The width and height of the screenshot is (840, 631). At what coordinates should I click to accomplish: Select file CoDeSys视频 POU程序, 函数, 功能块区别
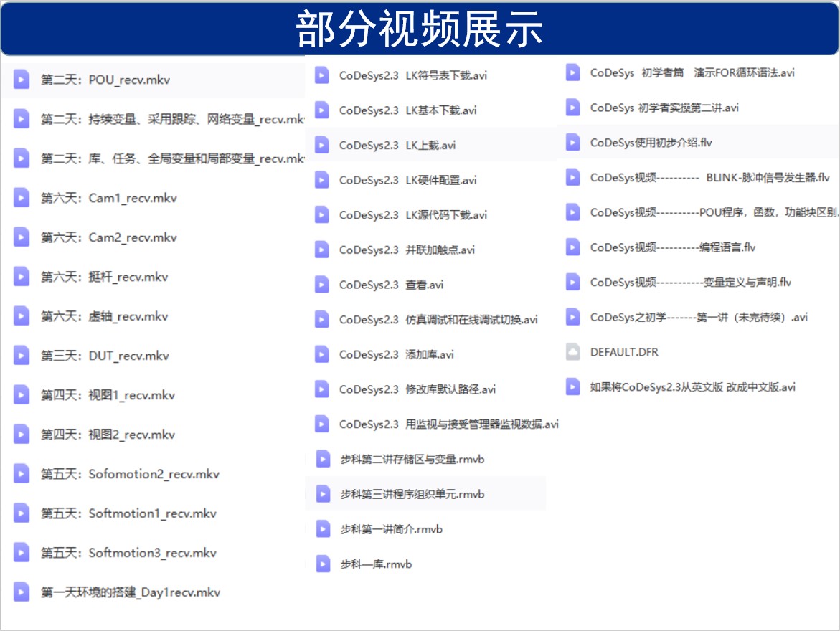coord(714,212)
